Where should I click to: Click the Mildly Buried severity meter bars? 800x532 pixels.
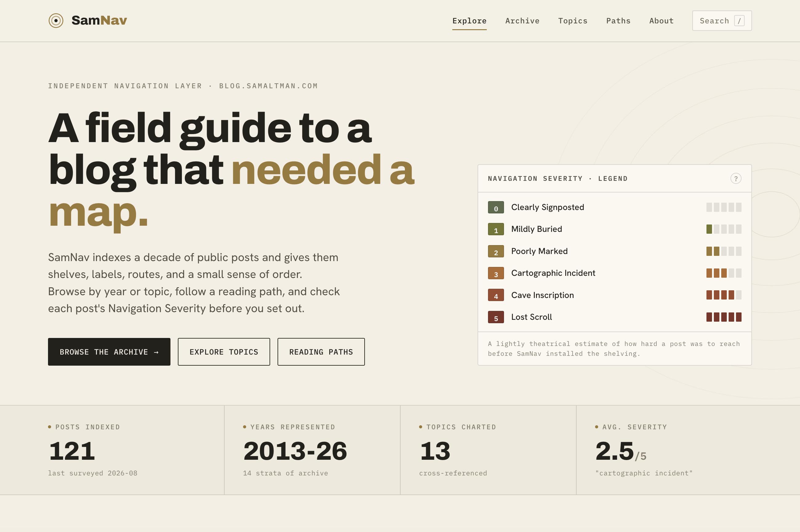[x=724, y=229]
